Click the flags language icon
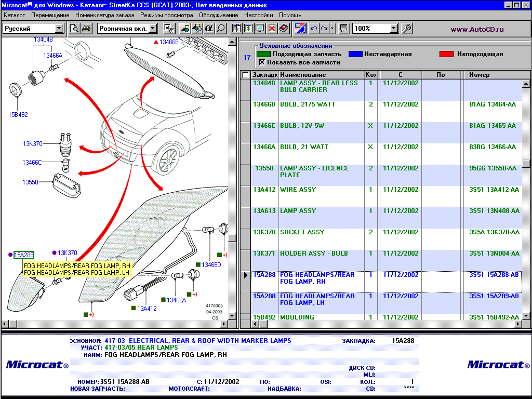This screenshot has width=532, height=399. (x=300, y=29)
